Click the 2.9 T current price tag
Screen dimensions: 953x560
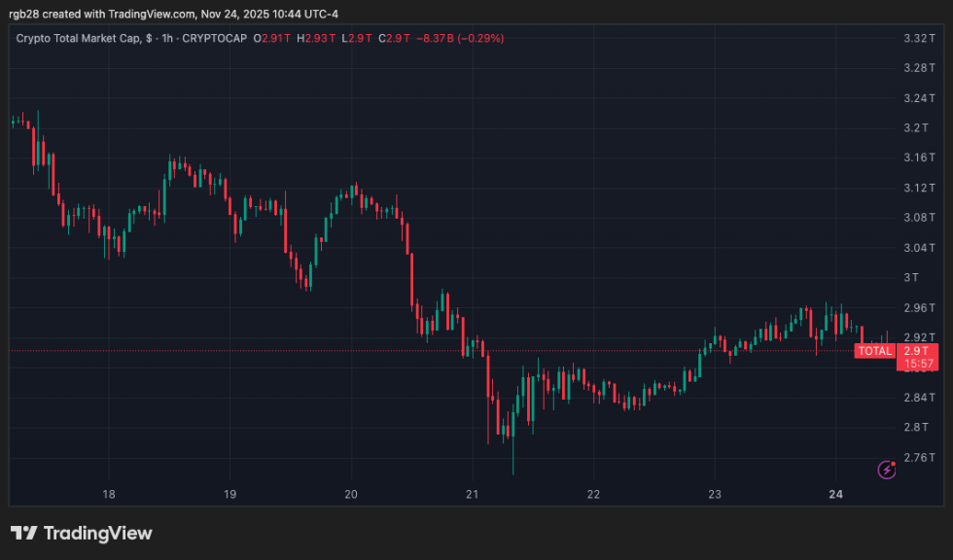point(916,350)
